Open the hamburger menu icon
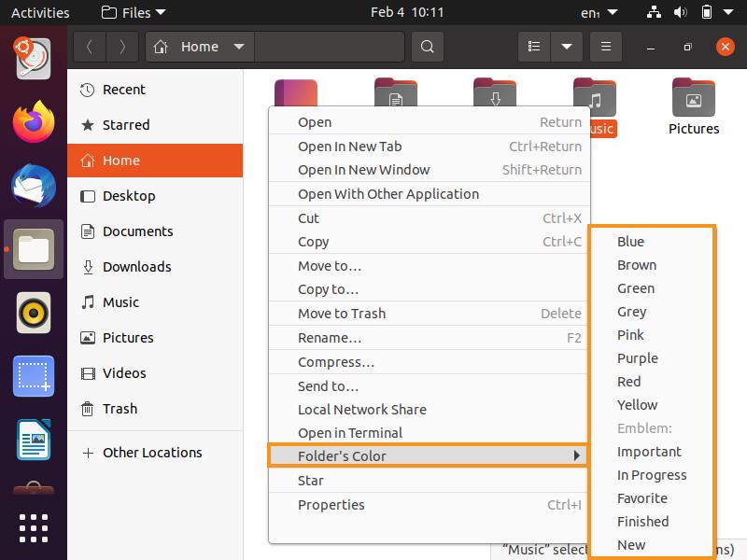Screen dimensions: 747x560 605,47
